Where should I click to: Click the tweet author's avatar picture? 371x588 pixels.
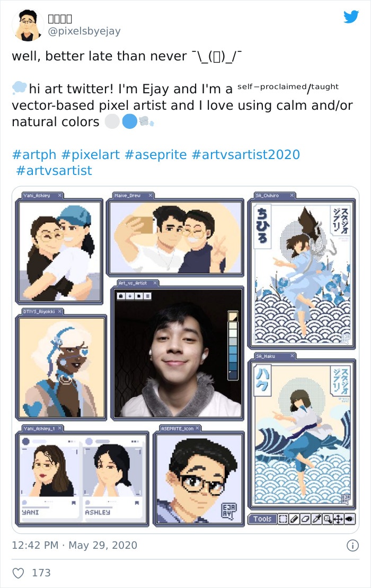click(28, 25)
